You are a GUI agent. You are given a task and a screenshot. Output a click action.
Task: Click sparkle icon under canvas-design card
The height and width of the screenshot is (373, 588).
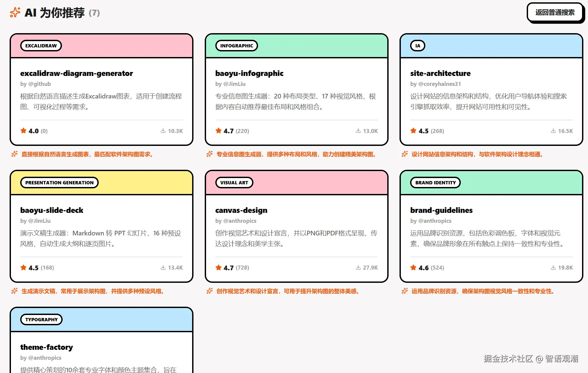pyautogui.click(x=210, y=291)
